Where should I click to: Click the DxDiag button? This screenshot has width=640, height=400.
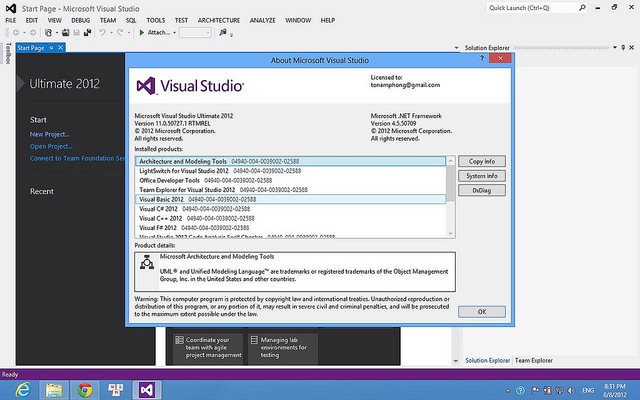pyautogui.click(x=482, y=190)
